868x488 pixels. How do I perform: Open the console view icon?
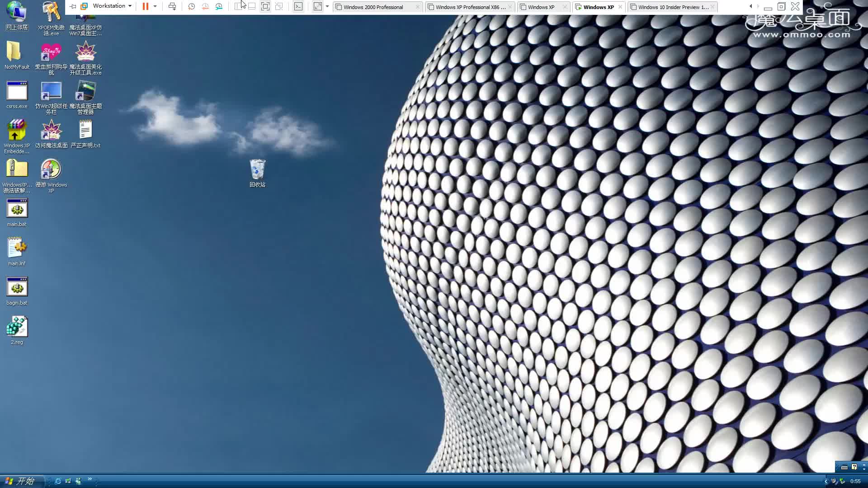[298, 6]
